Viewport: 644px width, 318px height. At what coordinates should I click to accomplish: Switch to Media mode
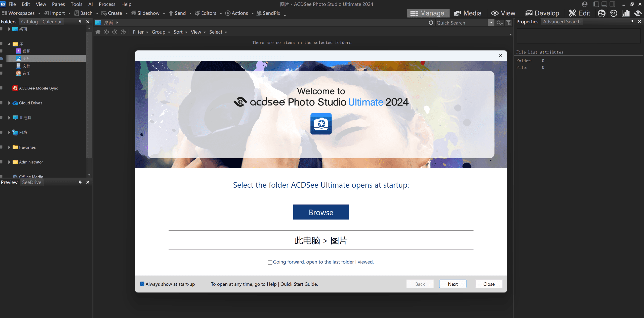pyautogui.click(x=468, y=13)
